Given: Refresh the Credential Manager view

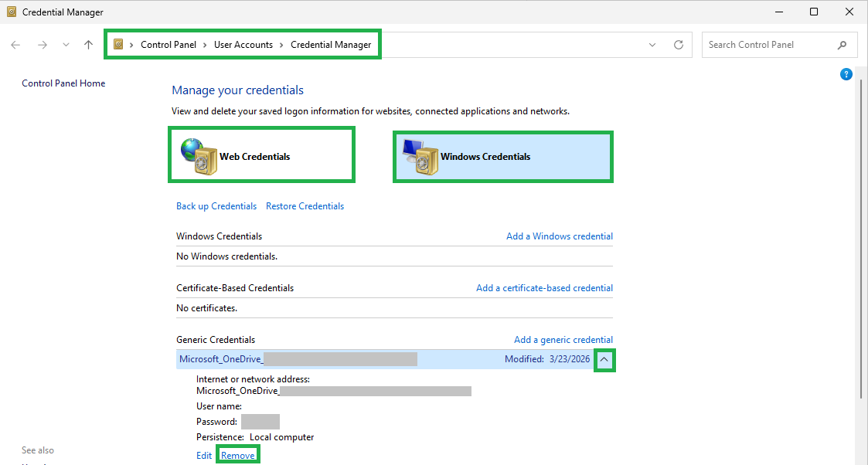Looking at the screenshot, I should 678,45.
